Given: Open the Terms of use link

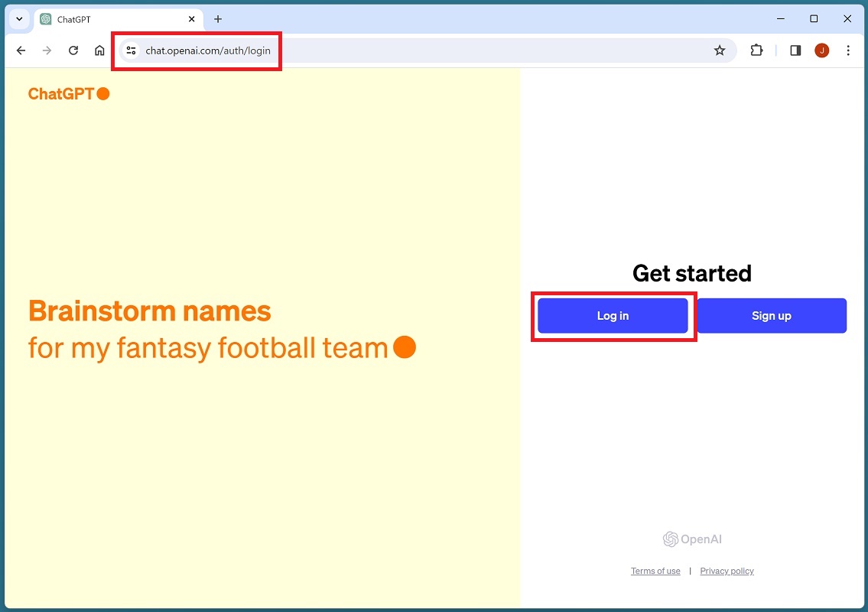Looking at the screenshot, I should [655, 571].
